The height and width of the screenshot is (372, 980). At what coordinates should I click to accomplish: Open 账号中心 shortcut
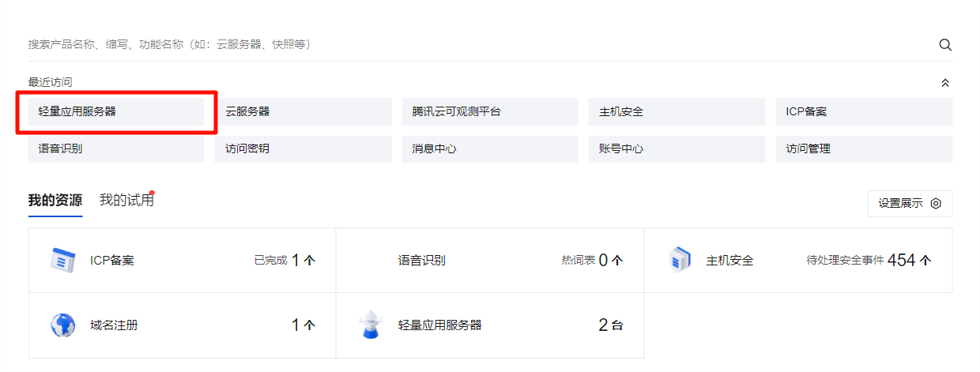pyautogui.click(x=676, y=148)
